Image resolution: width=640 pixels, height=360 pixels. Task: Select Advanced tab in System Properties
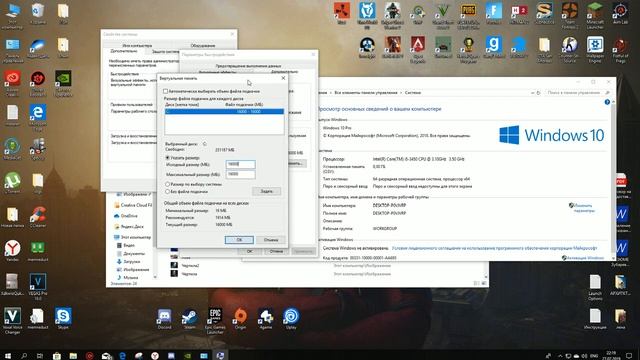point(124,51)
